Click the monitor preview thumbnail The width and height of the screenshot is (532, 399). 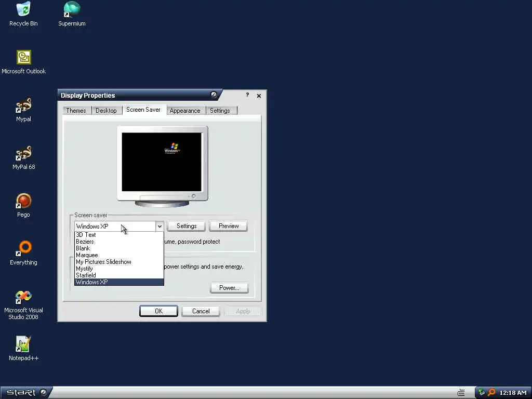coord(163,166)
